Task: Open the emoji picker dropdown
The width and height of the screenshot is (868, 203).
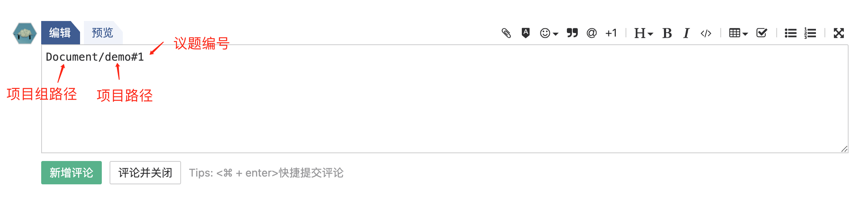Action: [549, 33]
